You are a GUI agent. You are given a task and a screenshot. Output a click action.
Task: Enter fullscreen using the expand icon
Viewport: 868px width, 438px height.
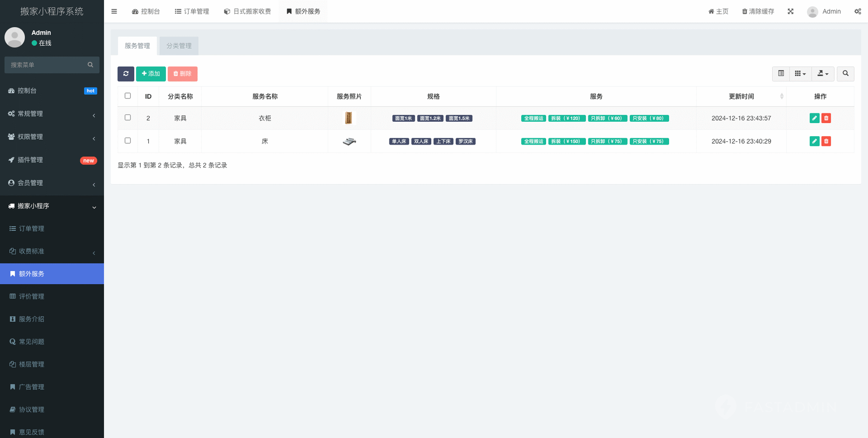pos(790,11)
